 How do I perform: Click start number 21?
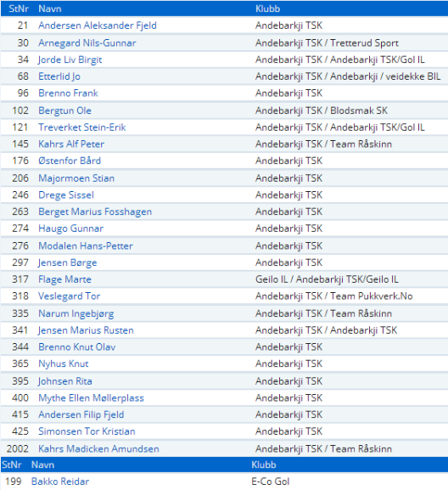pos(23,25)
